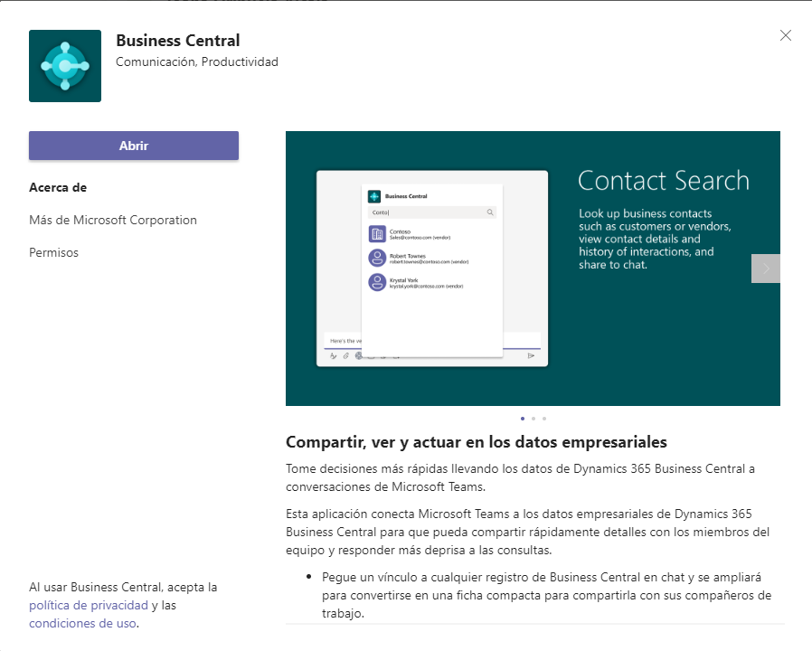Click Robert Townes avatar in preview

tap(377, 258)
